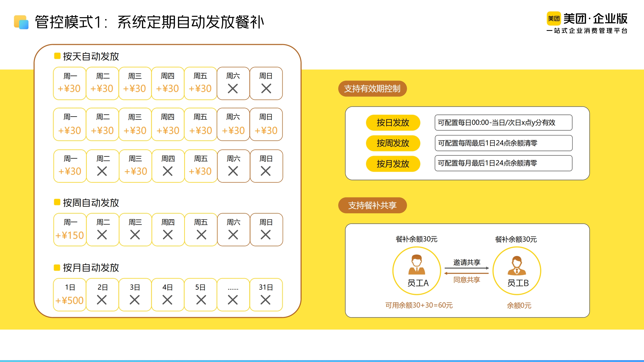The width and height of the screenshot is (644, 362).
Task: Select the 按日发放 yellow pill
Action: (x=393, y=122)
